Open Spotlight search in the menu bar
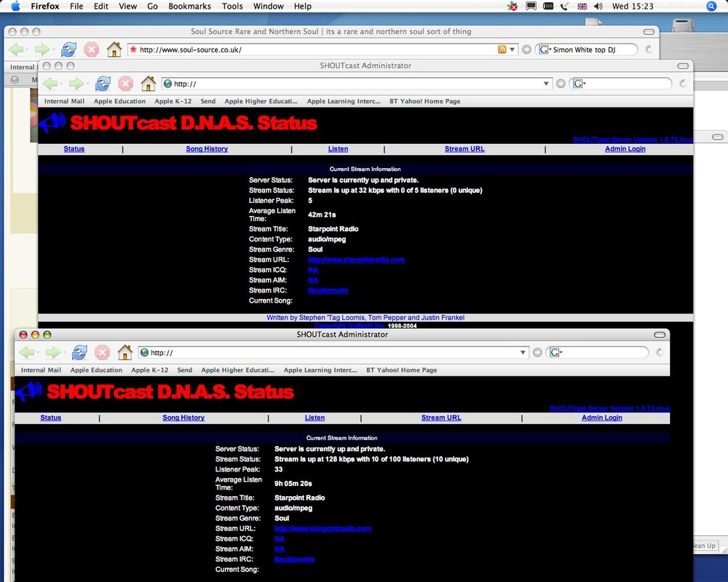Viewport: 728px width, 582px height. pos(711,6)
